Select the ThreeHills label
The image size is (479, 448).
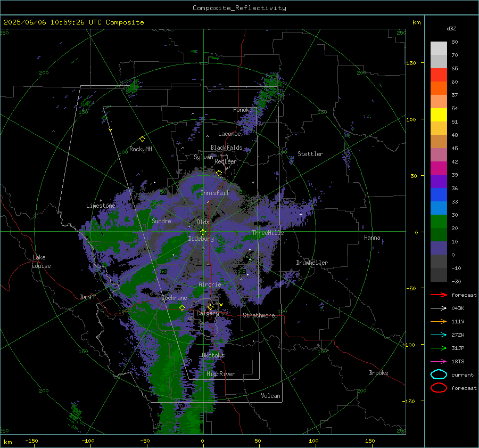click(x=268, y=233)
